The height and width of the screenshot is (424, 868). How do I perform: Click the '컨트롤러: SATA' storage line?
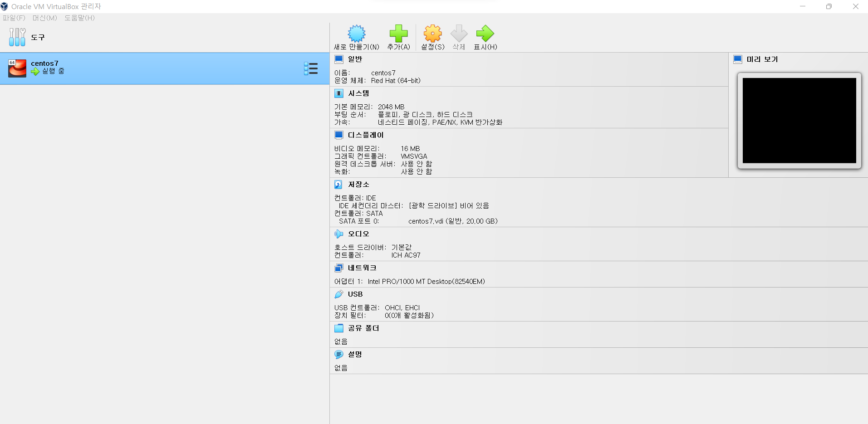(358, 214)
